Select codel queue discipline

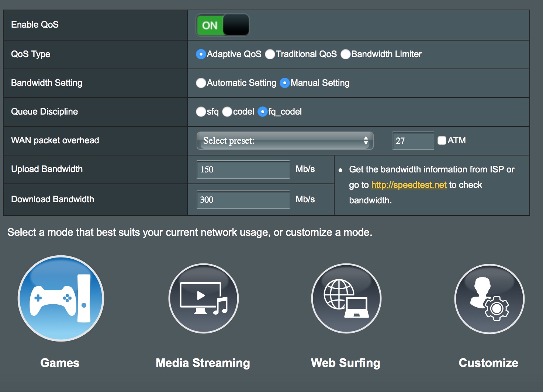pos(227,112)
